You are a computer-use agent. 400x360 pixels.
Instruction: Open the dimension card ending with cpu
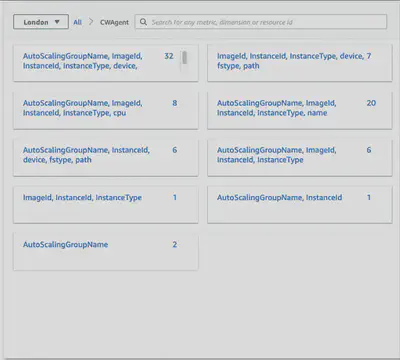pos(106,110)
